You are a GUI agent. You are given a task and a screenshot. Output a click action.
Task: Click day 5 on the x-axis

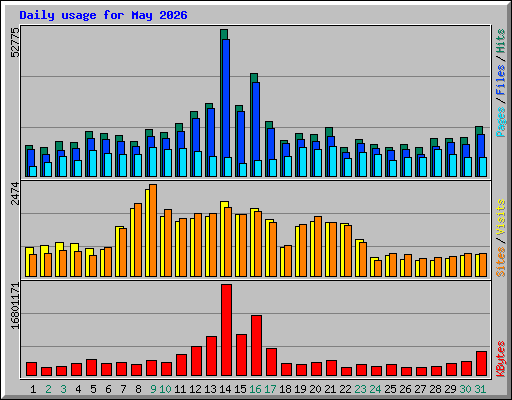tap(93, 389)
